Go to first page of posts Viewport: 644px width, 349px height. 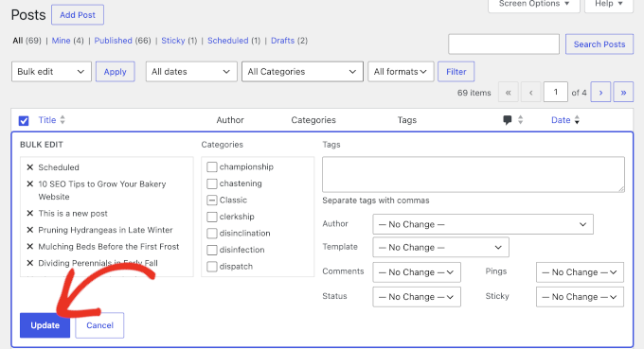[x=508, y=93]
